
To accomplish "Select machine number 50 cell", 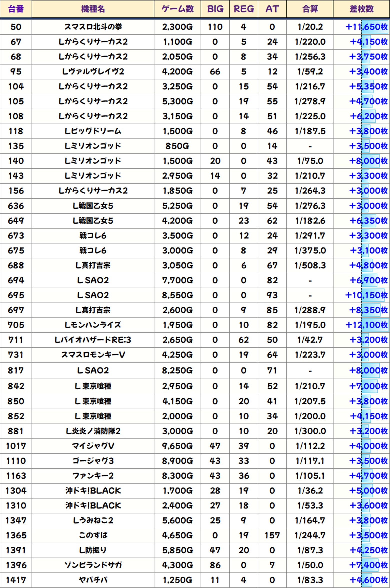I will [16, 27].
